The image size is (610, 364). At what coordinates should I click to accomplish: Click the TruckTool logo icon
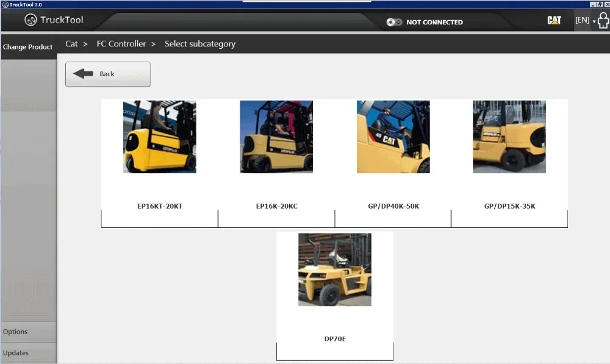[30, 20]
